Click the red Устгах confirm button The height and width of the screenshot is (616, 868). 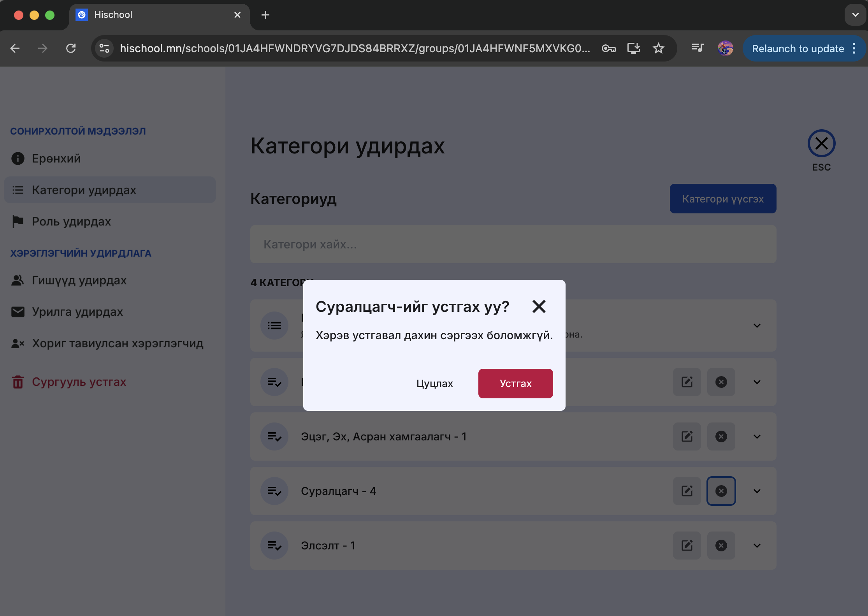click(x=515, y=384)
